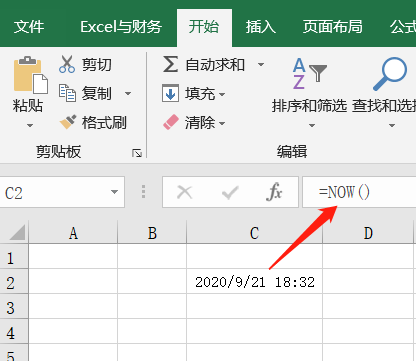Select the Format Painter brush icon
Viewport: 416px width, 361px height.
(68, 122)
